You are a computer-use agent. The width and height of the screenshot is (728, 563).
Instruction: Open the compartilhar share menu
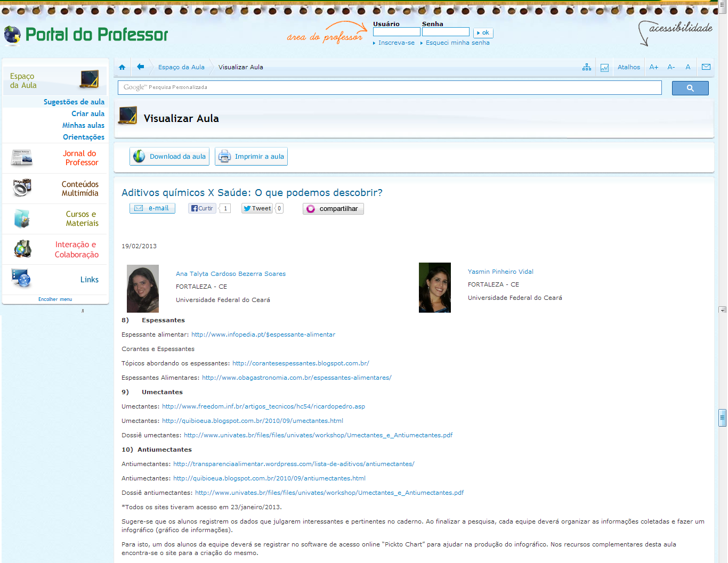[333, 209]
